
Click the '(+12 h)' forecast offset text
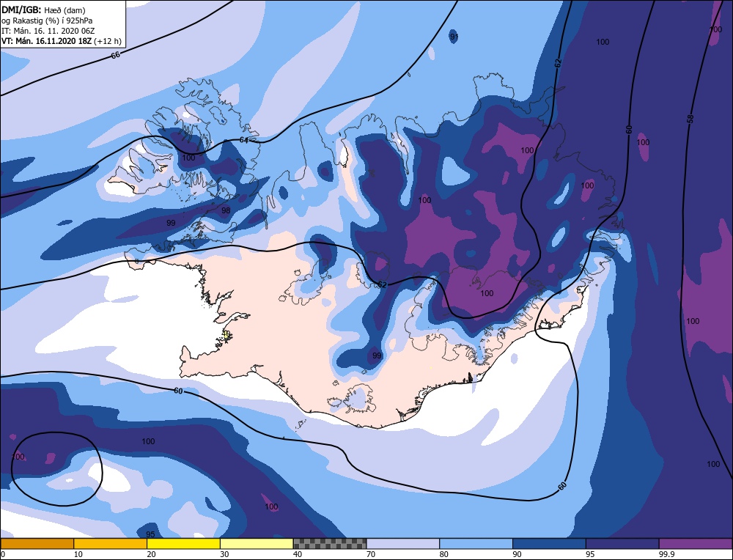point(108,40)
